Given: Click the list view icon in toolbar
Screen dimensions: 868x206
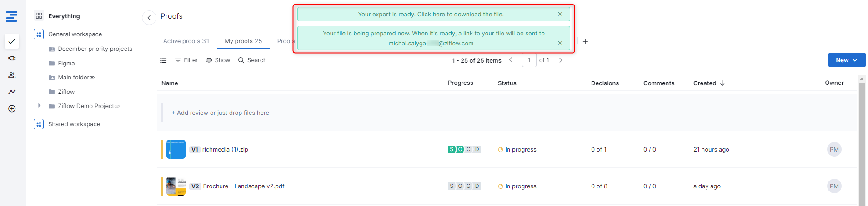Looking at the screenshot, I should coord(163,60).
